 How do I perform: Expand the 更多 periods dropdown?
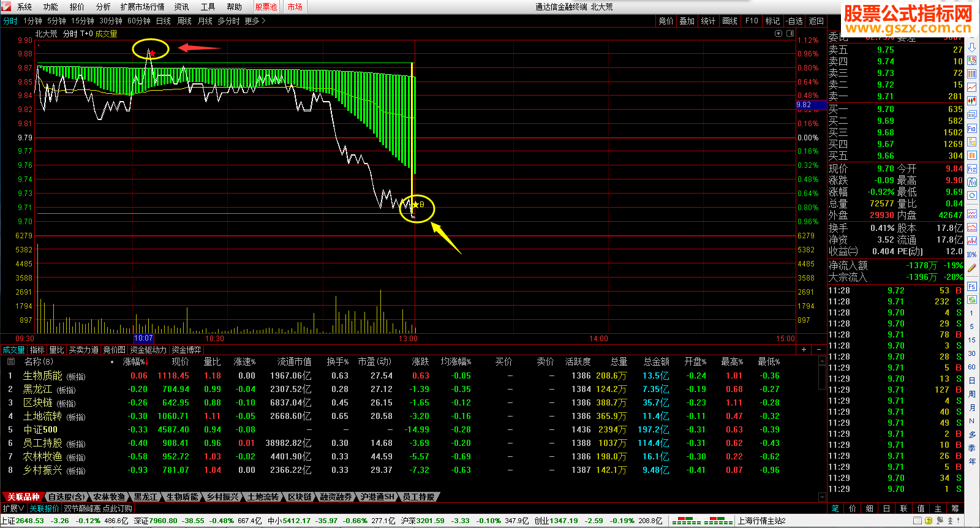[255, 21]
